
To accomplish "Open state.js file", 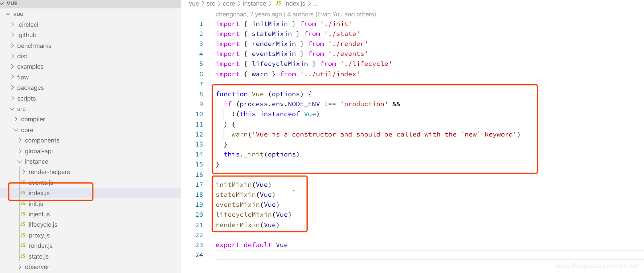I will point(39,257).
